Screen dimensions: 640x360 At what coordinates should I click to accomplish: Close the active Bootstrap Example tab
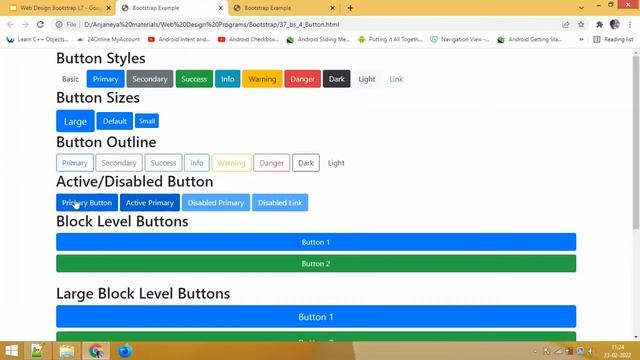(x=220, y=8)
